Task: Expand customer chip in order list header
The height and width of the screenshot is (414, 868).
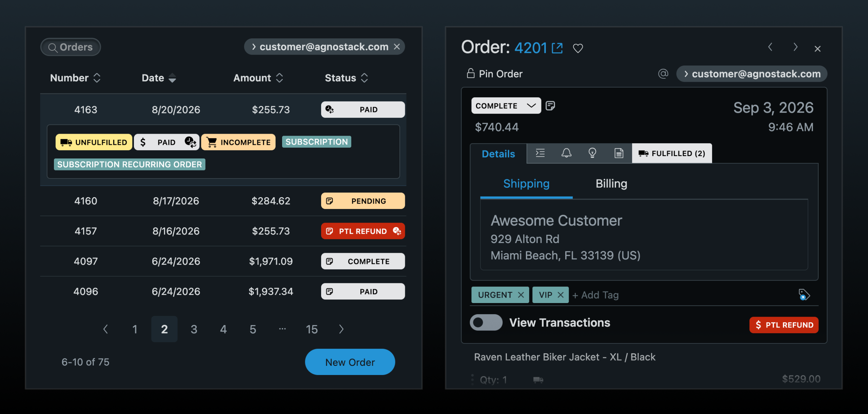Action: (254, 46)
